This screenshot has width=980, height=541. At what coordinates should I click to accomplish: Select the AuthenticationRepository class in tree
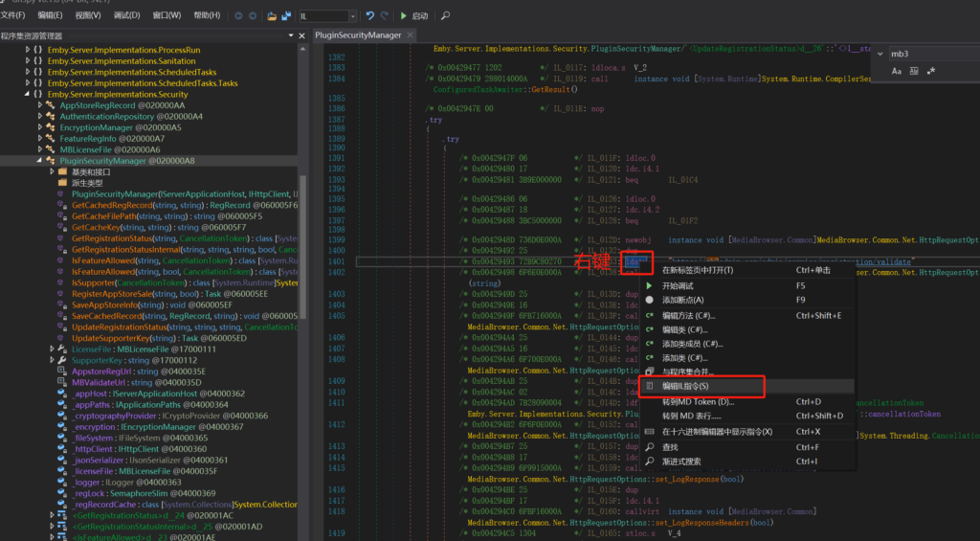click(131, 117)
